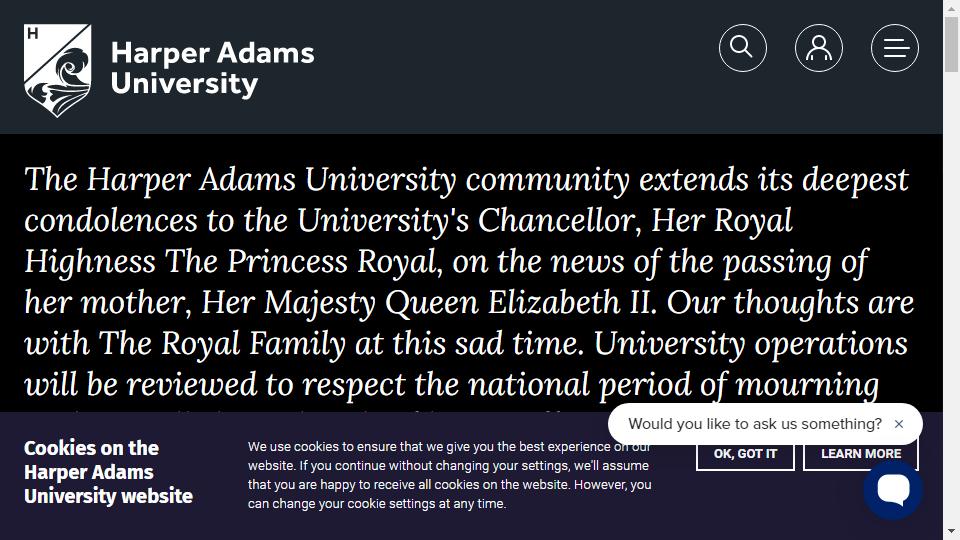Open the site search magnifier icon

(x=743, y=48)
